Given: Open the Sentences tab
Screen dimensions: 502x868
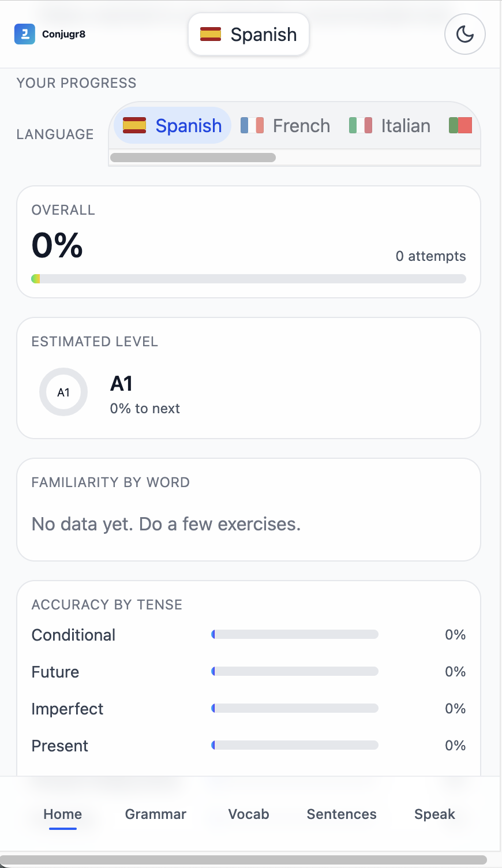Looking at the screenshot, I should coord(342,814).
